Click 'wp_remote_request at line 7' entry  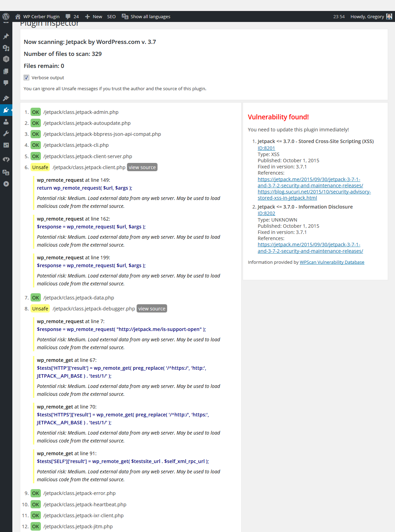[x=71, y=321]
